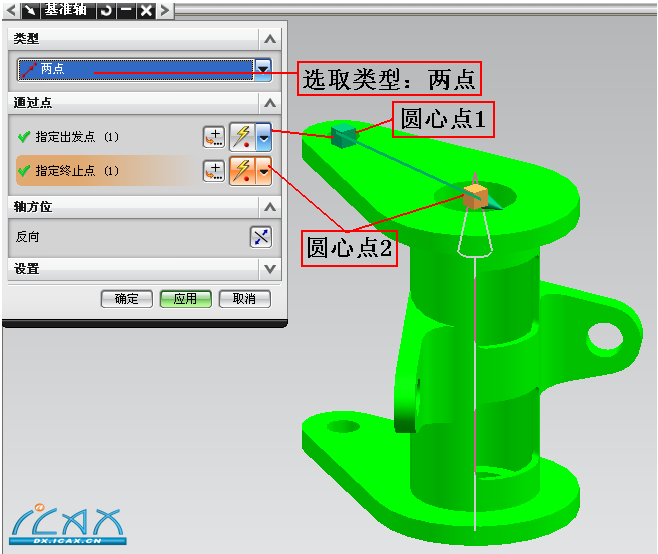Open point type dropdown for 指定终止点

[x=264, y=171]
